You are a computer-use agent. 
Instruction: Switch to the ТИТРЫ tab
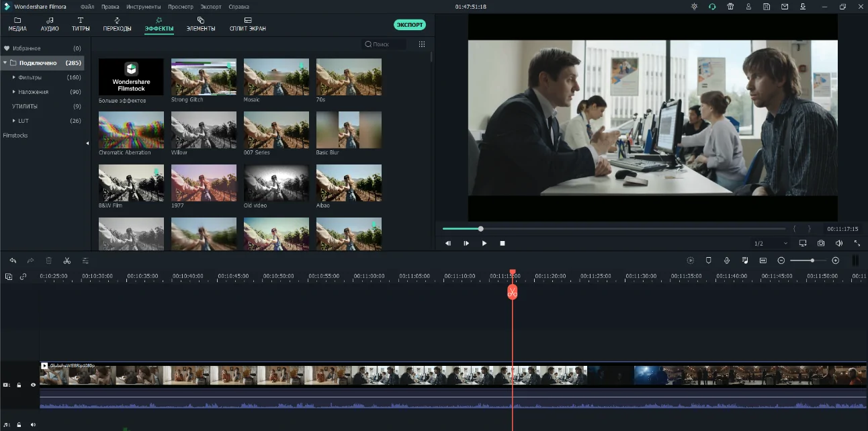(81, 25)
